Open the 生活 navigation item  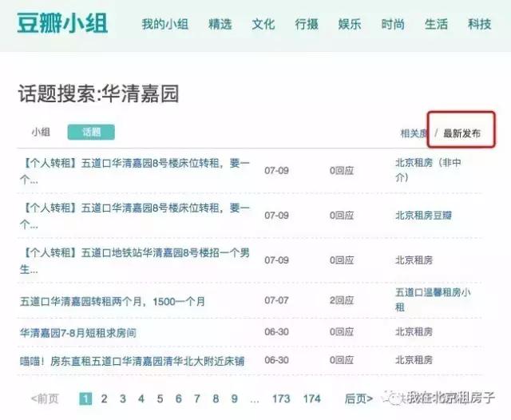point(436,24)
